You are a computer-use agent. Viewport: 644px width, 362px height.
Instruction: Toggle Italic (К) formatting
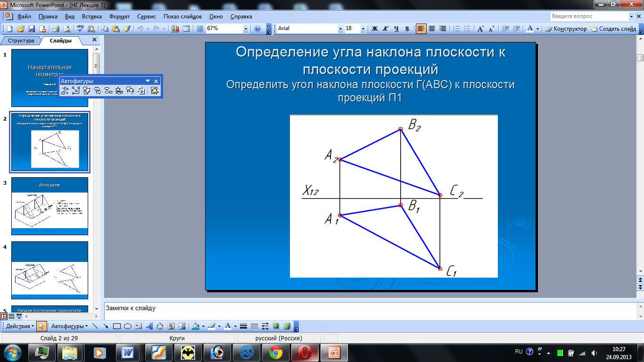pos(386,29)
